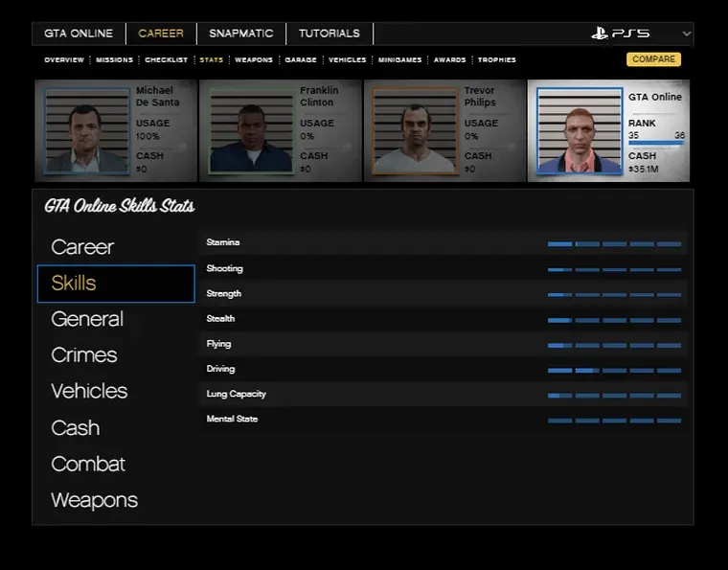Click the GTA Online rank progress bar
This screenshot has width=728, height=570.
pos(656,144)
